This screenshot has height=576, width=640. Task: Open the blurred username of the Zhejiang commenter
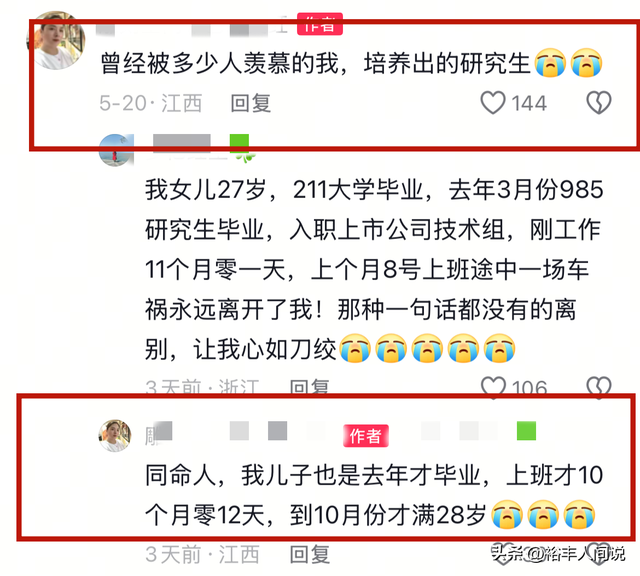[x=182, y=144]
